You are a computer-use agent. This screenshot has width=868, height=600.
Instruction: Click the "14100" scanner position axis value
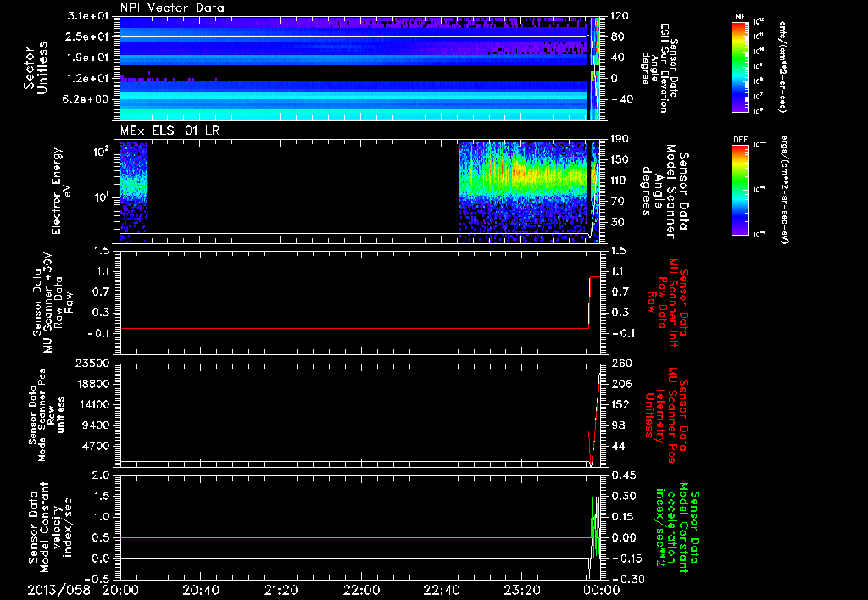point(95,404)
